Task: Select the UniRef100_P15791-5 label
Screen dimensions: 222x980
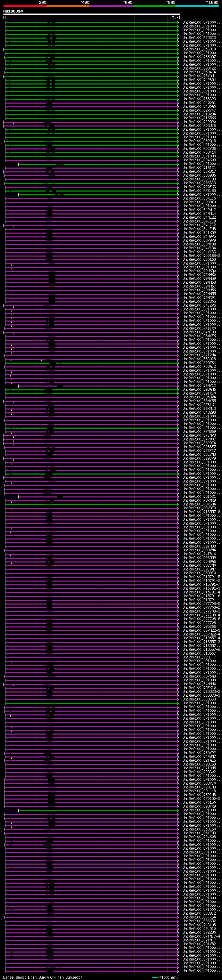Action: pos(201,577)
